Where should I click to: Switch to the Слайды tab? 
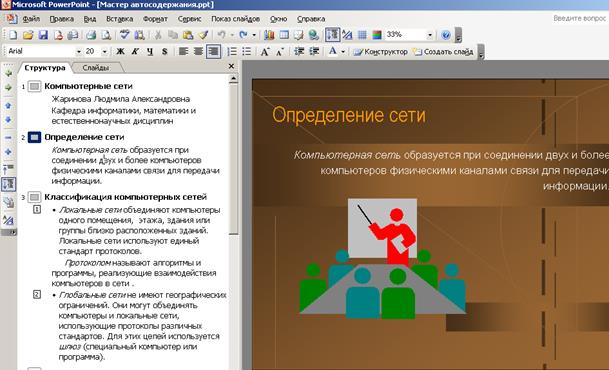[x=96, y=68]
